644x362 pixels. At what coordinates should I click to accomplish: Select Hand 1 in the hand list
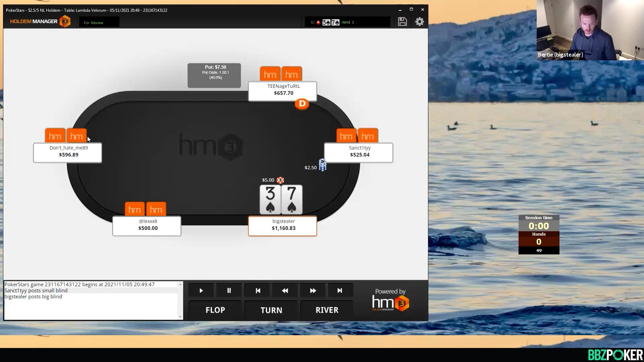(x=347, y=22)
